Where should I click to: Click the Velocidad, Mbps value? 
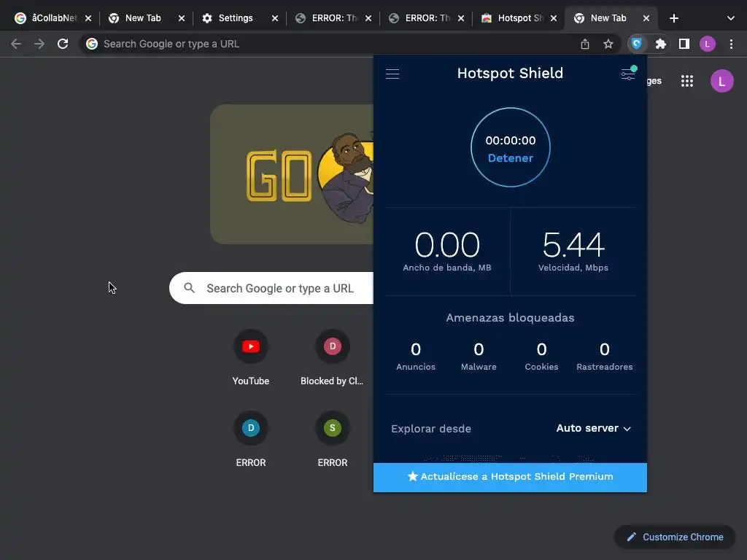pos(573,245)
